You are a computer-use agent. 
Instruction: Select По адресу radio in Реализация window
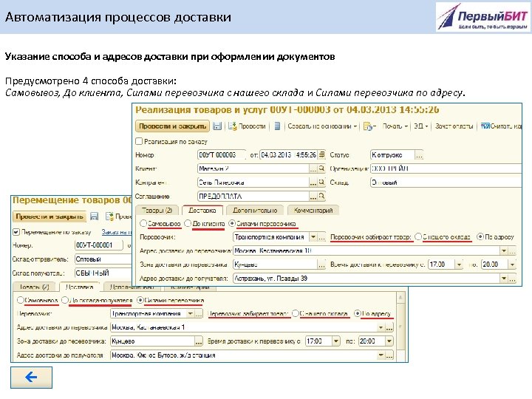(x=480, y=237)
